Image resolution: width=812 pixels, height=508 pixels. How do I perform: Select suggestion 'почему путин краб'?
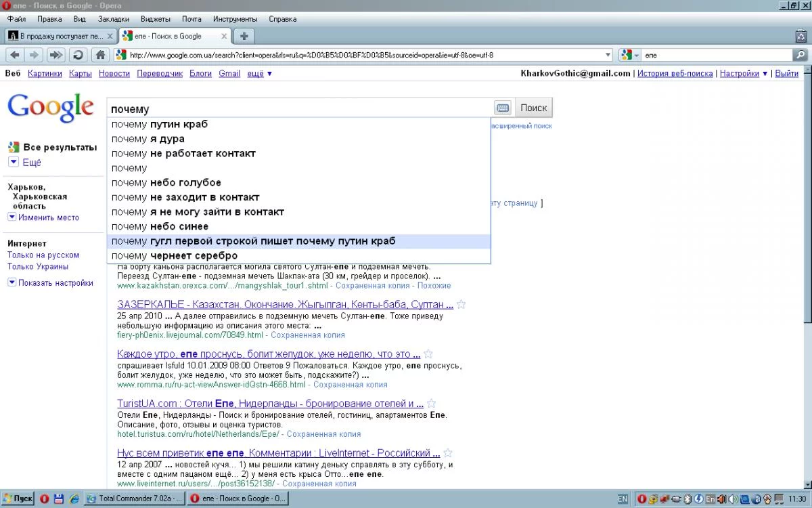[x=298, y=125]
